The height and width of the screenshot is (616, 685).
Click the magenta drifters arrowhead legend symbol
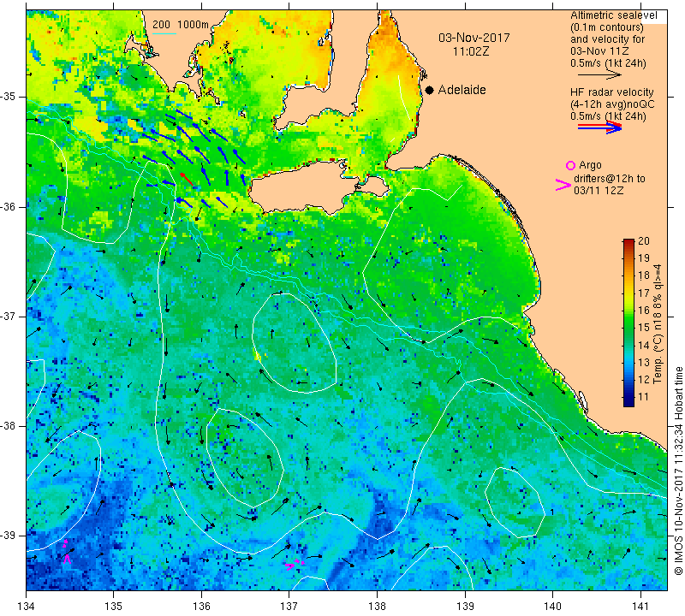tap(563, 185)
